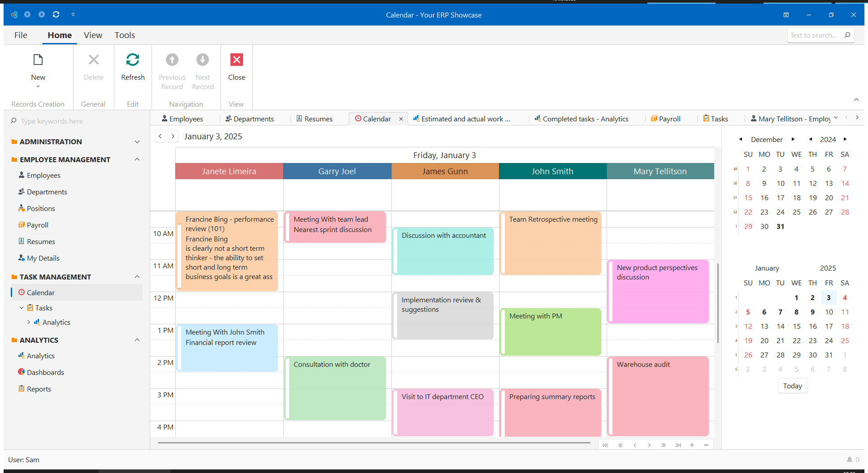Collapse the TASK MANAGEMENT section

click(137, 277)
